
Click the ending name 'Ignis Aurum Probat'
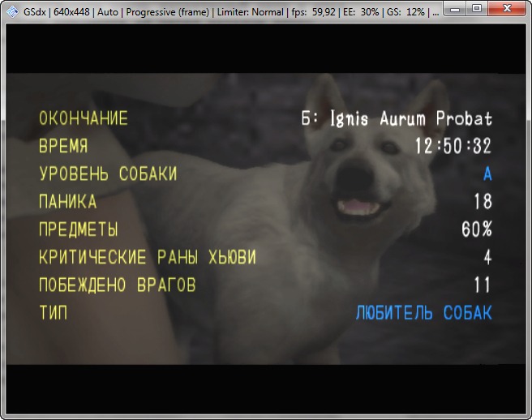pos(411,118)
